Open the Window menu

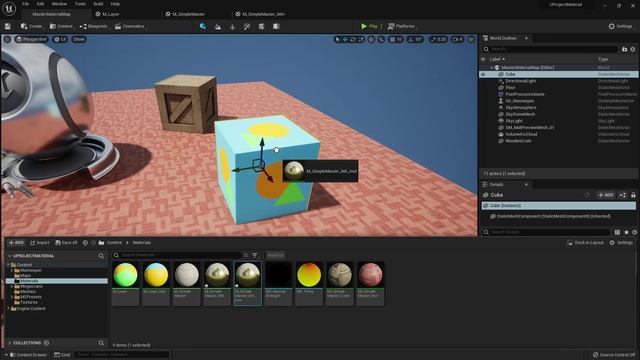59,4
